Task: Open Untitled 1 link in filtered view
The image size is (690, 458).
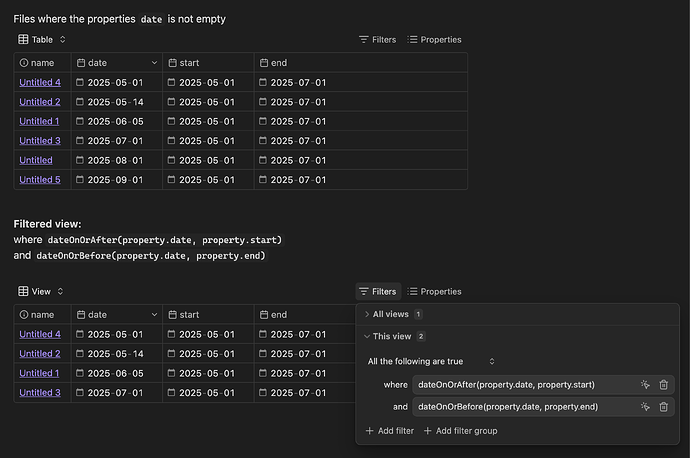Action: tap(39, 373)
